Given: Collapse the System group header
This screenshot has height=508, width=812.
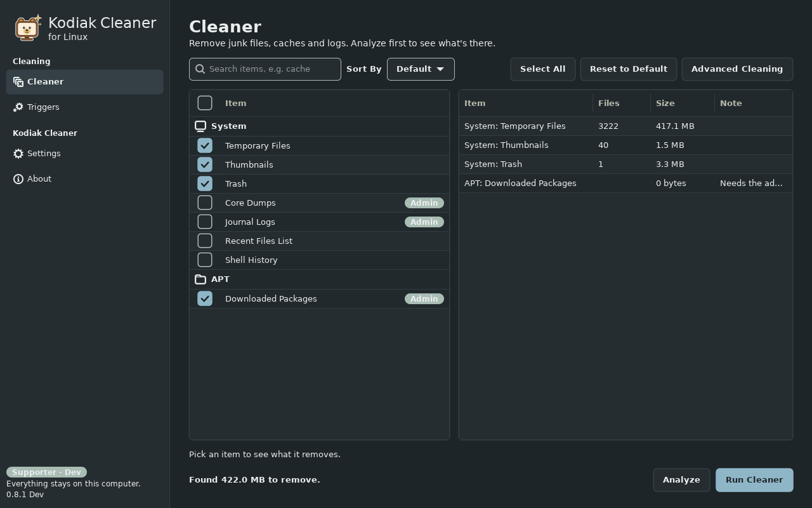Looking at the screenshot, I should coord(319,126).
